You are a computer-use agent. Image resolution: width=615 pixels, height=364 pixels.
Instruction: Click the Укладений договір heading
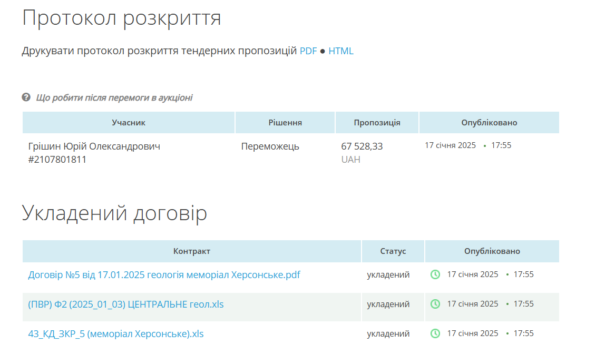114,213
